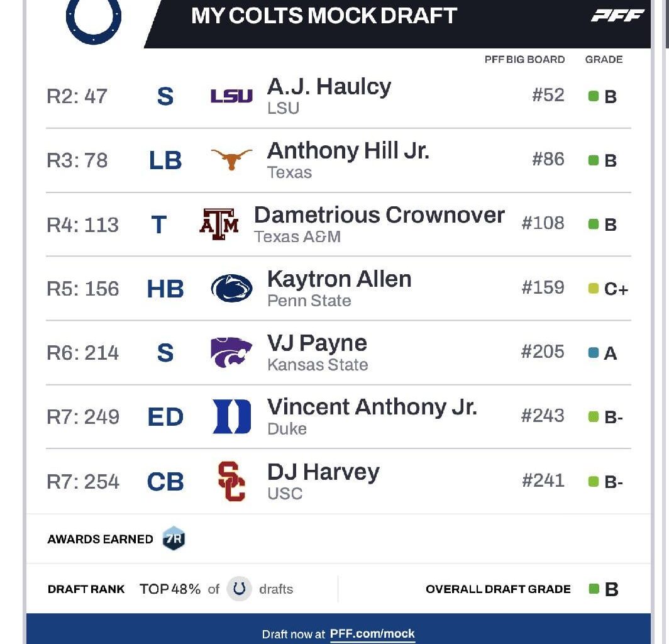Click the GRADE column header
The height and width of the screenshot is (644, 669).
point(604,59)
